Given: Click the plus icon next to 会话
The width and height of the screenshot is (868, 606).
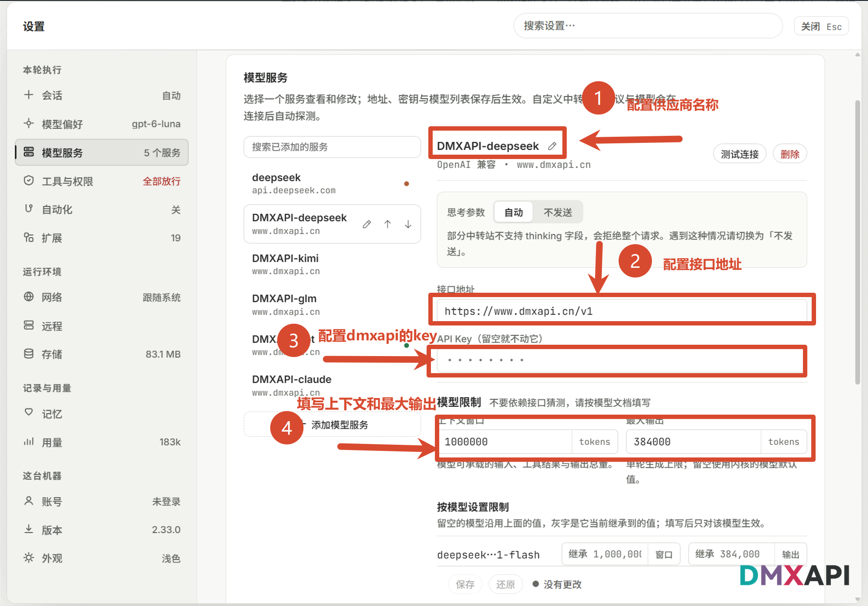Looking at the screenshot, I should click(29, 95).
